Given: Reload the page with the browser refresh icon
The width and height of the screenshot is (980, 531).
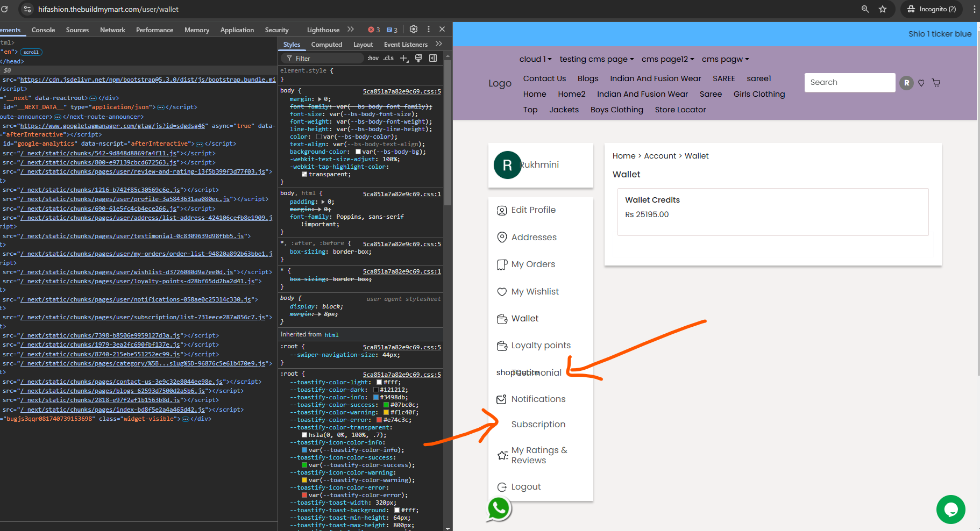Looking at the screenshot, I should tap(4, 9).
